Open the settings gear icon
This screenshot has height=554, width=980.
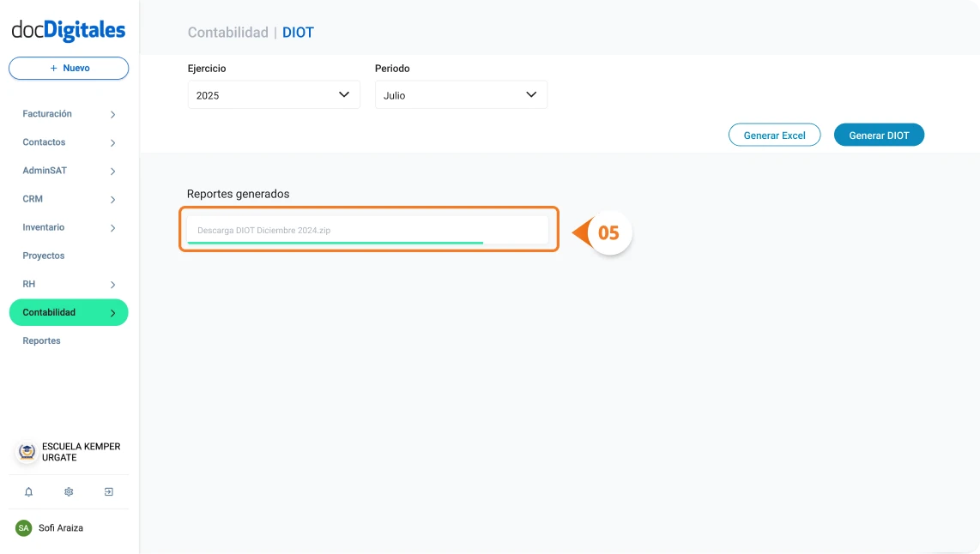click(x=68, y=491)
